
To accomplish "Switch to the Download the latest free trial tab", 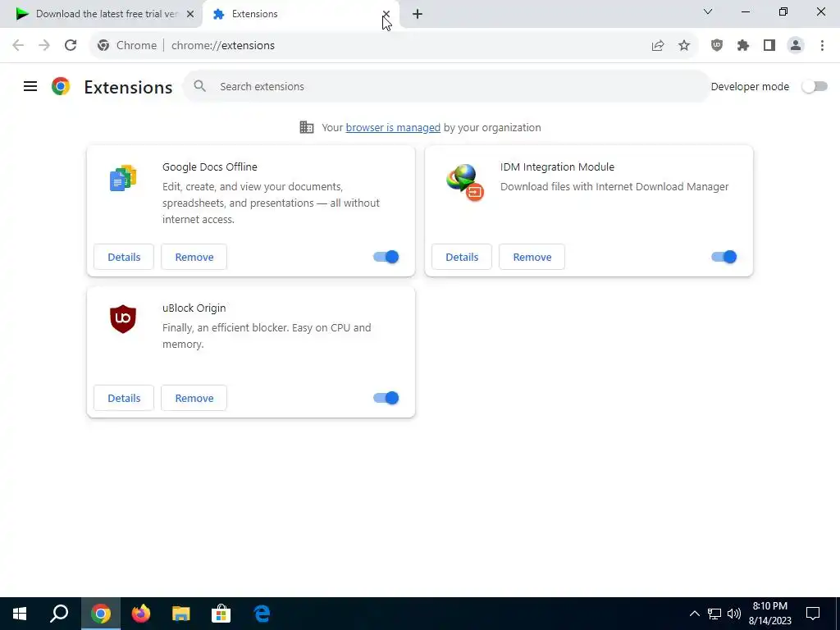I will (106, 14).
